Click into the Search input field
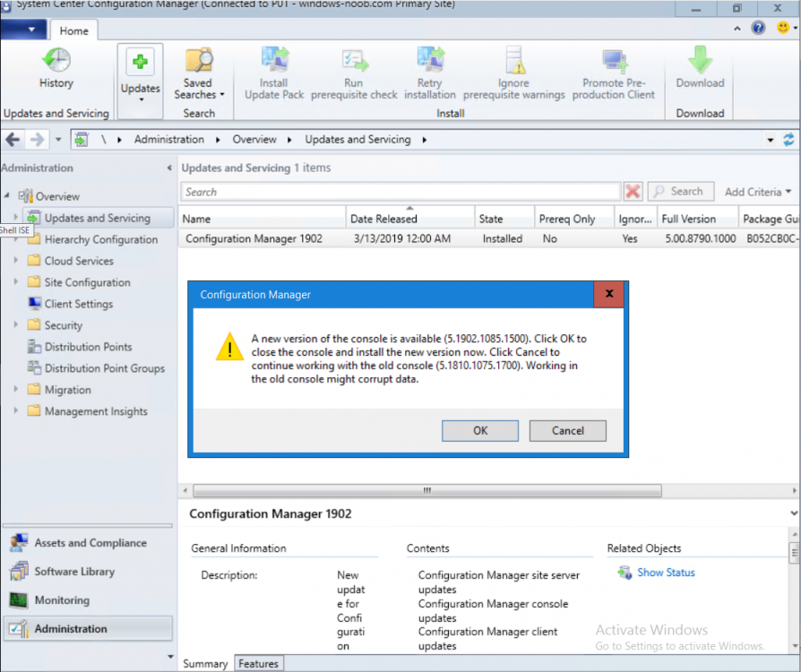Screen dimensions: 801x672 pos(400,192)
